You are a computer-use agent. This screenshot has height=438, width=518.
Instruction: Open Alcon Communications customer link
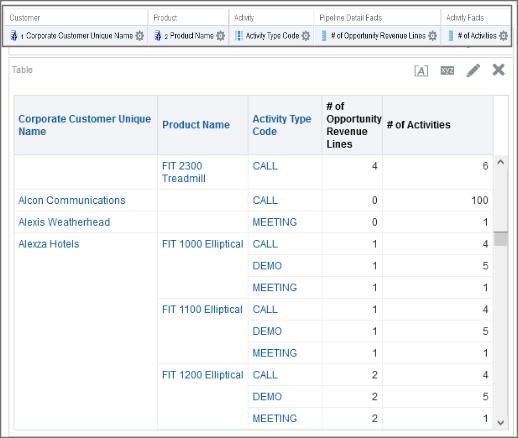tap(72, 200)
